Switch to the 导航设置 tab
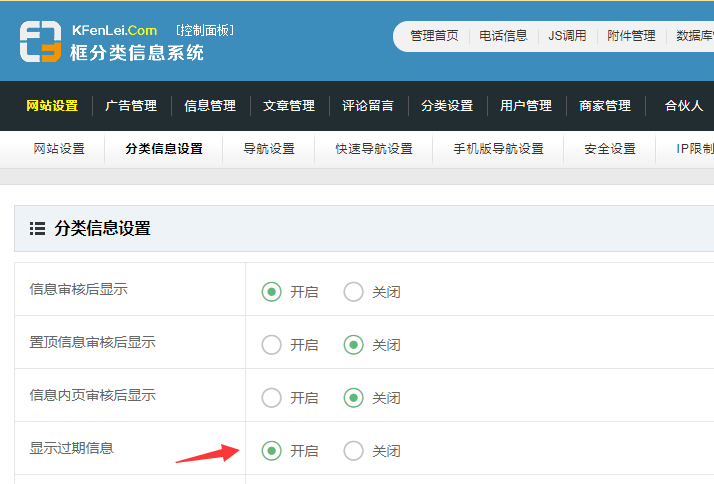Screen dimensions: 714x484 coord(269,149)
